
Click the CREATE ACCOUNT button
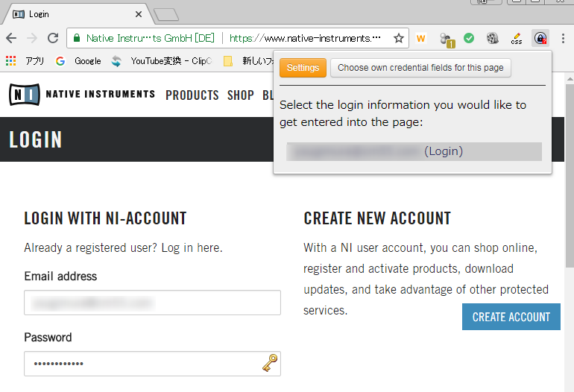coord(511,317)
